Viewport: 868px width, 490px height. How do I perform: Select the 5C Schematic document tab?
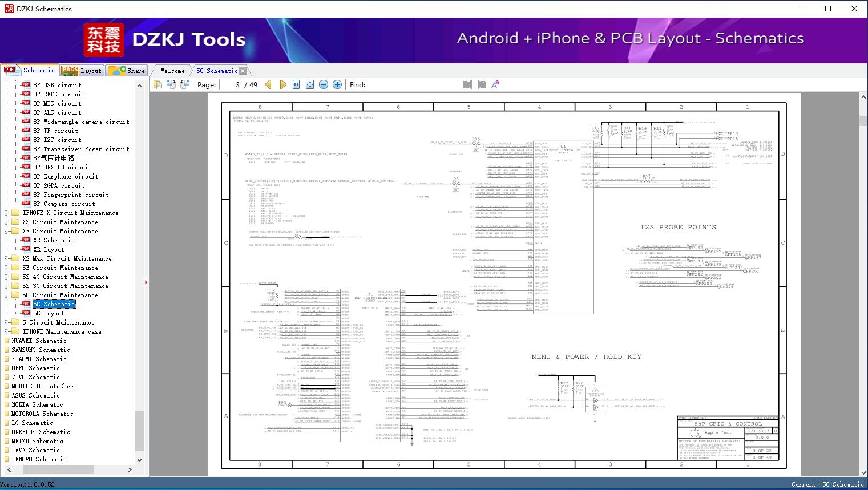coord(217,71)
